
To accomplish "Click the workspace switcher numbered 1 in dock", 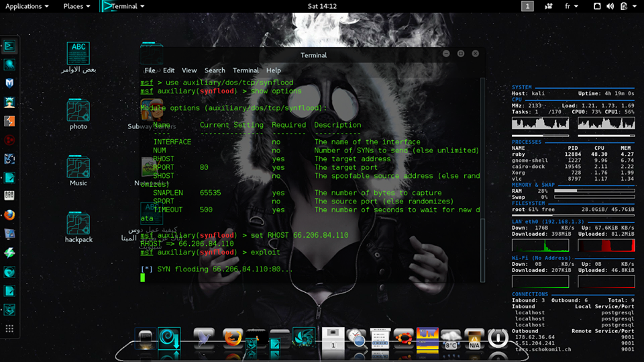I will [333, 338].
